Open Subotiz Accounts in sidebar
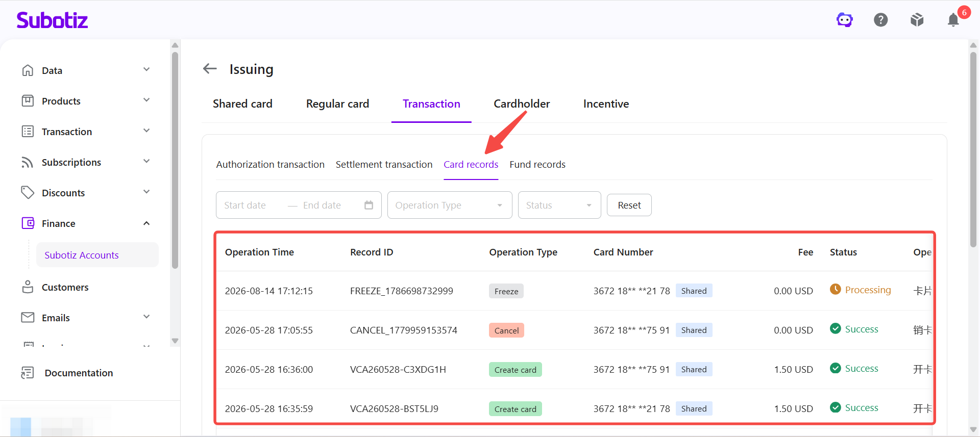 pos(97,255)
